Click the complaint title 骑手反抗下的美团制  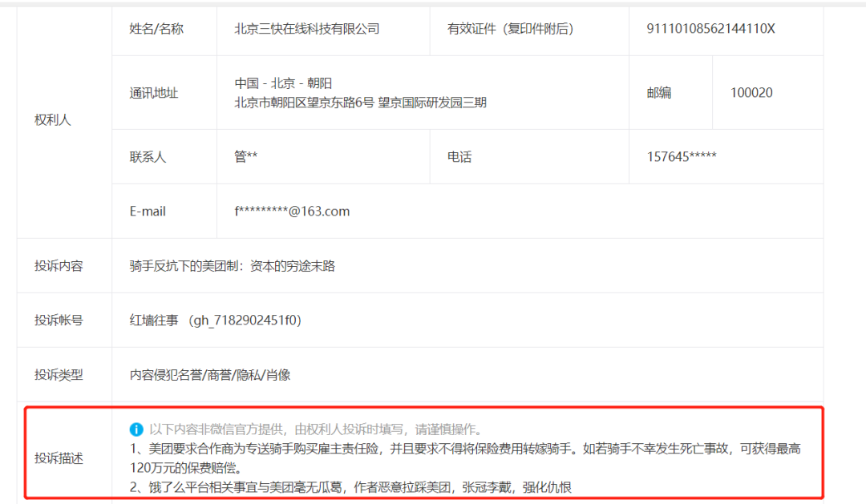point(185,266)
